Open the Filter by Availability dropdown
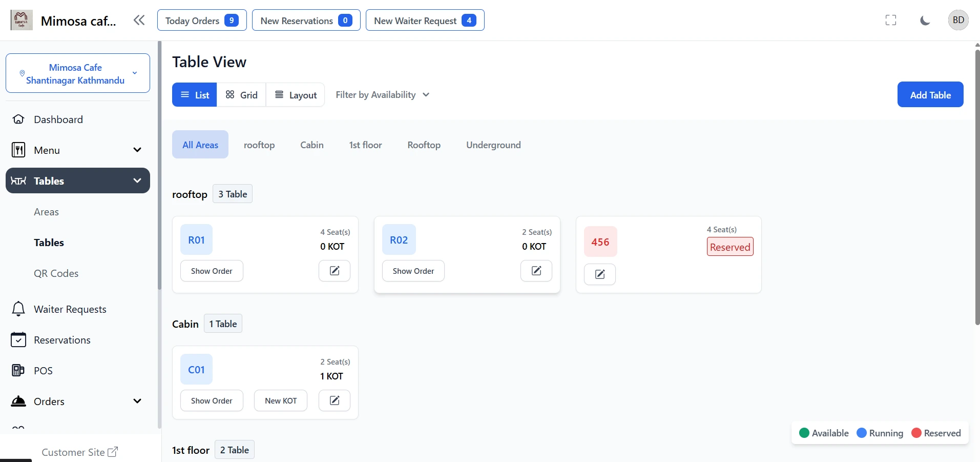This screenshot has height=462, width=980. (x=382, y=94)
